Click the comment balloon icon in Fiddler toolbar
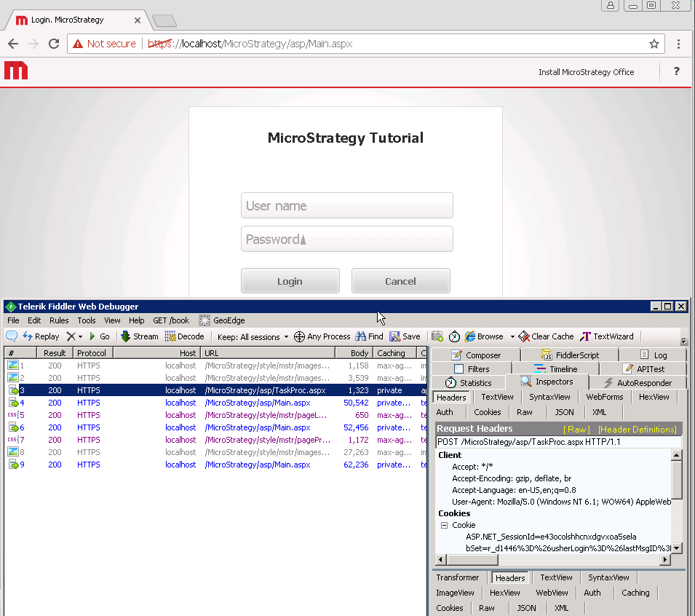The width and height of the screenshot is (695, 616). pos(12,336)
